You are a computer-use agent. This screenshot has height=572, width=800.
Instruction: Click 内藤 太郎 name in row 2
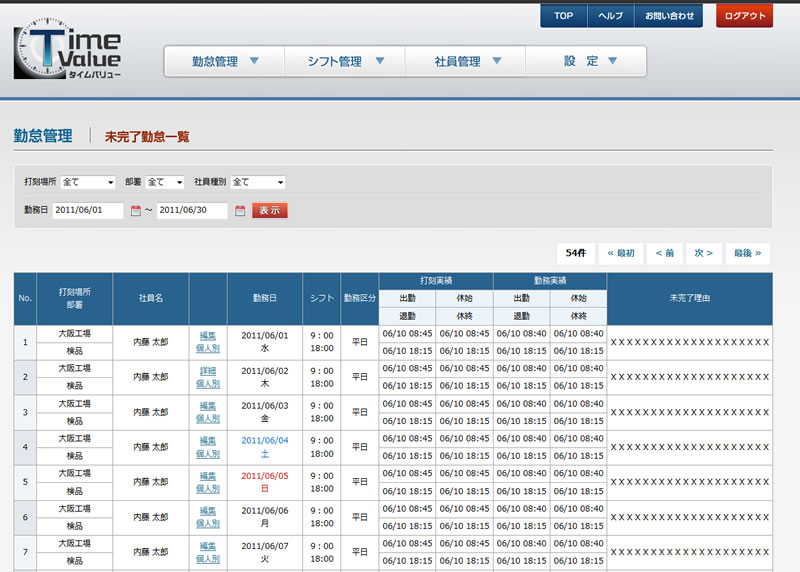point(151,377)
